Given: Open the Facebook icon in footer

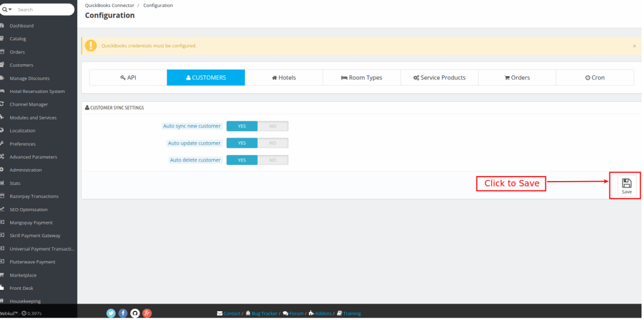Looking at the screenshot, I should point(123,313).
